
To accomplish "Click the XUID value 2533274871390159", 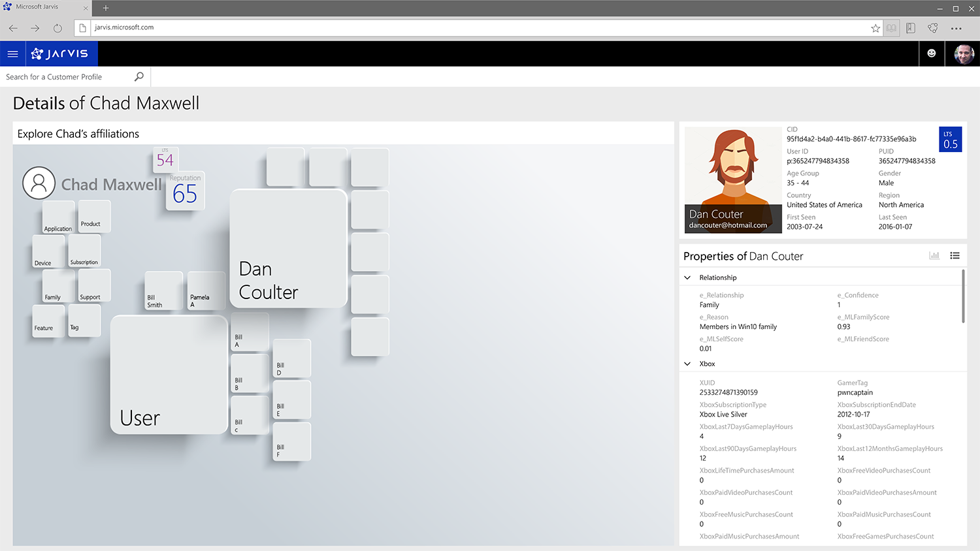I will click(x=728, y=392).
